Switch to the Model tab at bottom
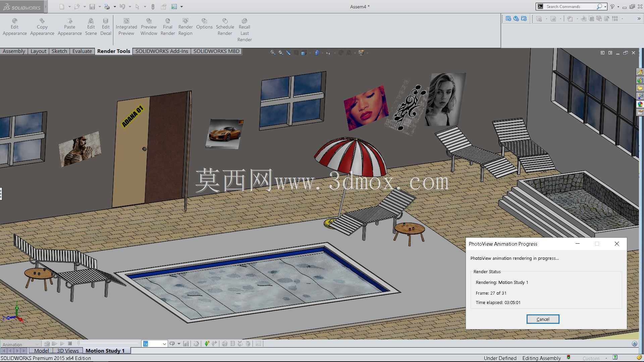 41,351
